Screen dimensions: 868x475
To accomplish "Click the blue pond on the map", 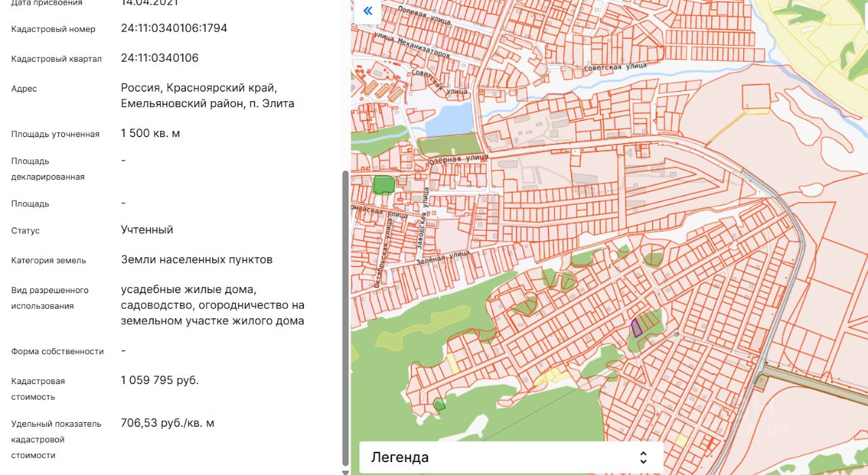I will coord(450,120).
